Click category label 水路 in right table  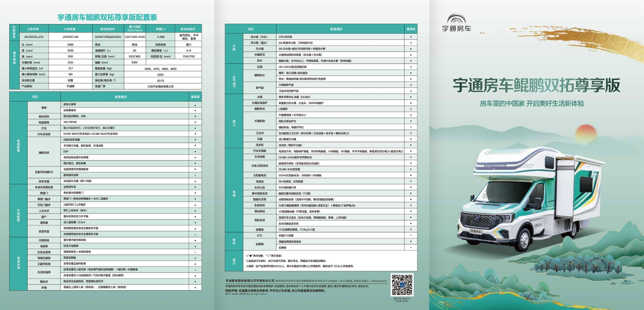(234, 48)
